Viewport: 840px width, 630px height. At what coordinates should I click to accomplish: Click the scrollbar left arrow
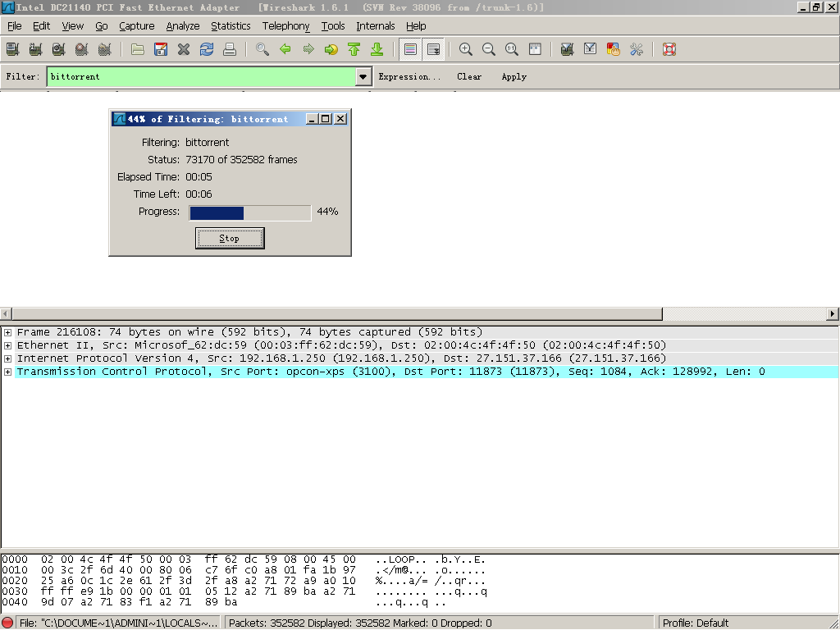tap(6, 314)
